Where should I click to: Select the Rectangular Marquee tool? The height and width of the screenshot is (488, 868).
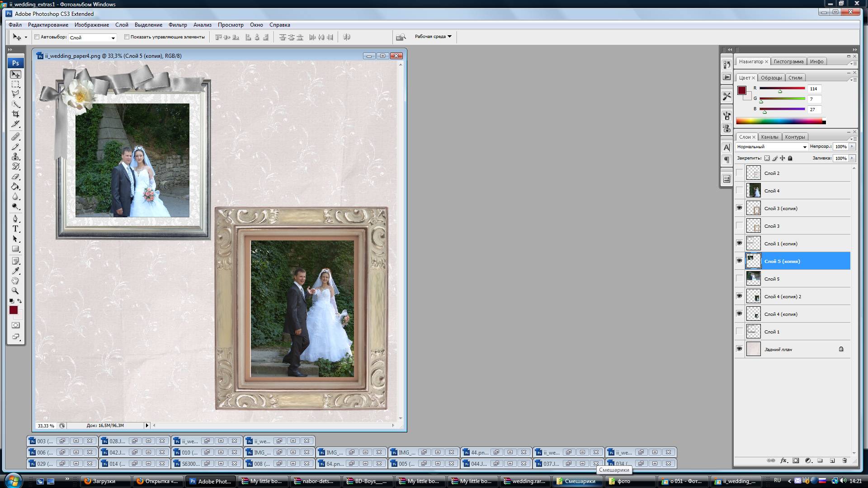click(15, 84)
